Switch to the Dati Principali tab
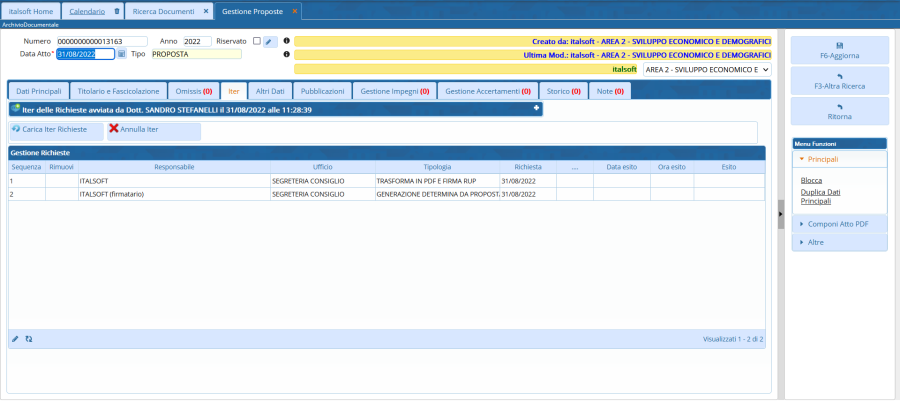The width and height of the screenshot is (900, 401). [39, 90]
